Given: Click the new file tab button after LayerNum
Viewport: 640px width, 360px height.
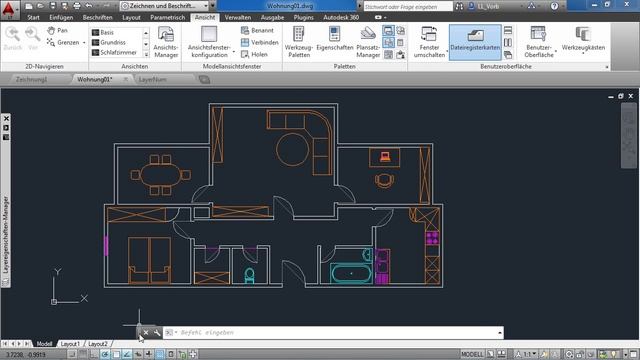Looking at the screenshot, I should click(204, 80).
